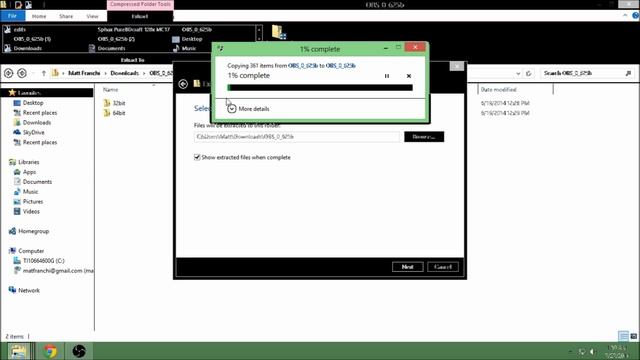The width and height of the screenshot is (640, 360).
Task: Click the extraction folder path field
Action: (x=297, y=137)
